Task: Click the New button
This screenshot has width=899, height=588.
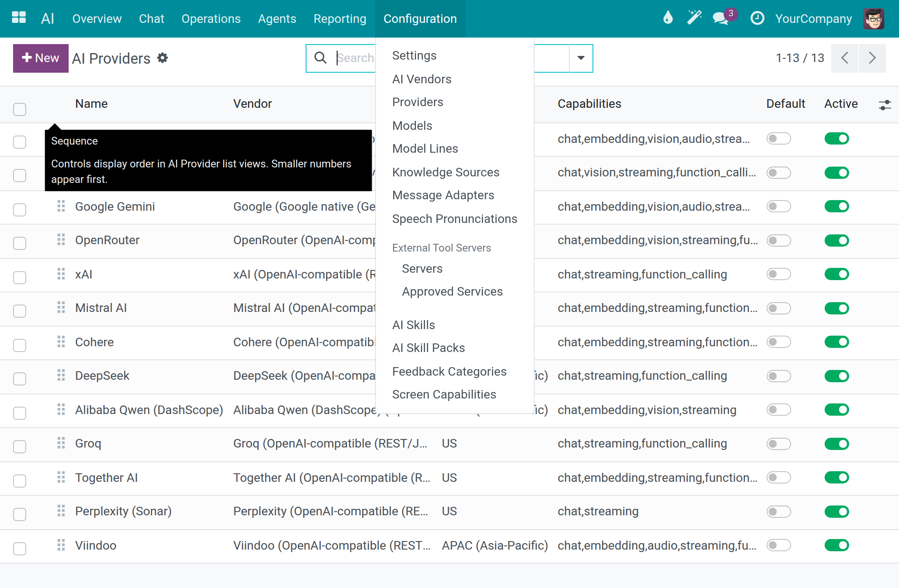Action: 41,58
